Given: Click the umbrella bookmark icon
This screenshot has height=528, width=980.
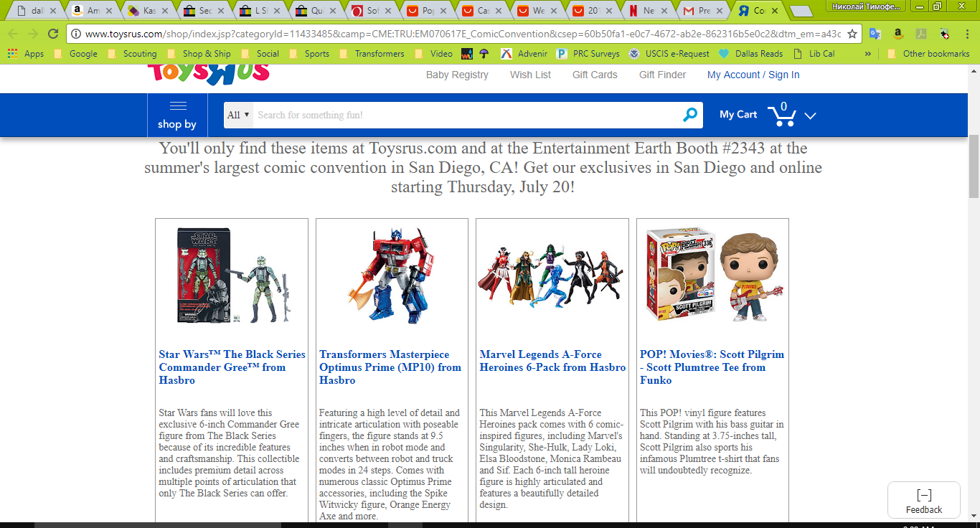Looking at the screenshot, I should [484, 54].
